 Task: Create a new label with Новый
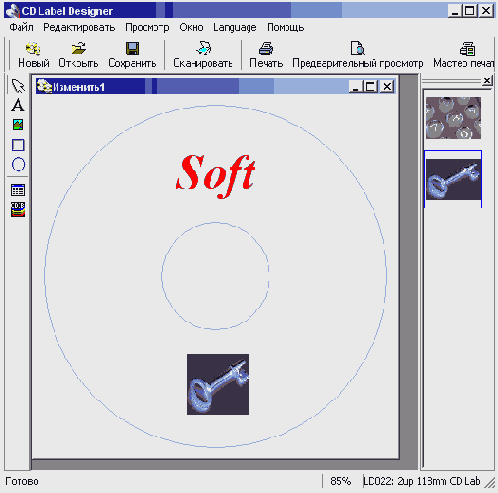[34, 55]
